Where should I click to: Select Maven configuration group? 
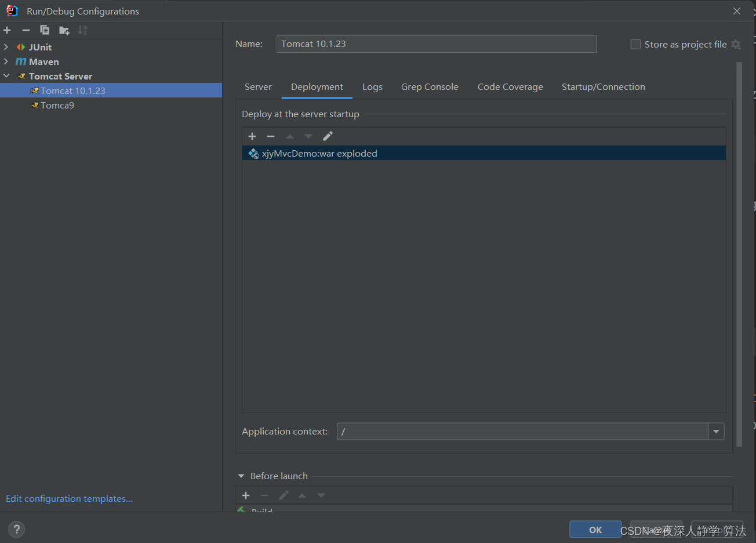click(43, 61)
